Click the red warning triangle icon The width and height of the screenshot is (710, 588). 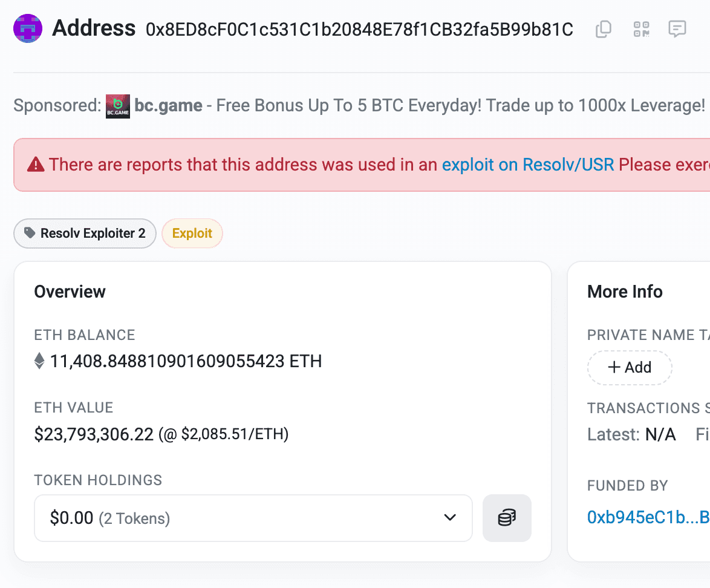tap(36, 165)
